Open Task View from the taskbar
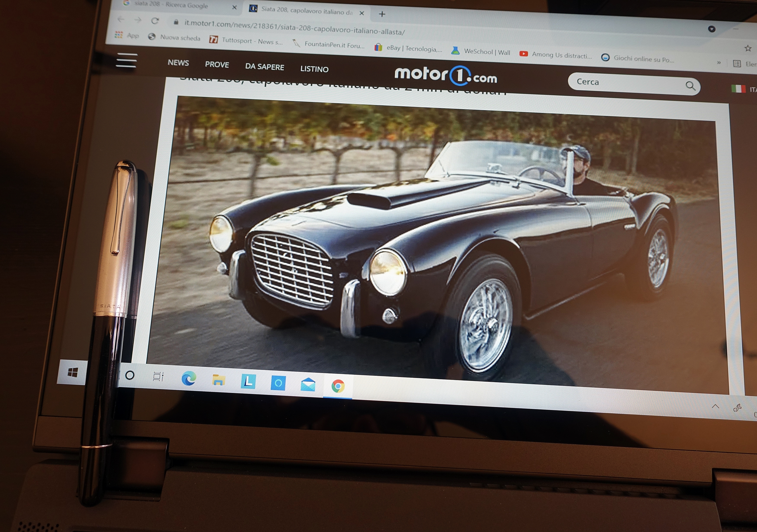757x532 pixels. click(x=158, y=376)
